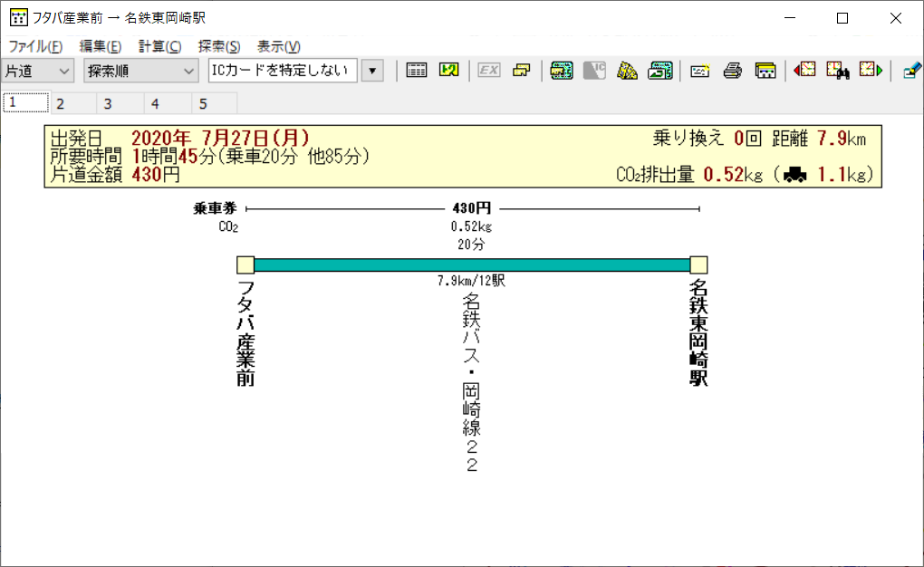924x567 pixels.
Task: Click the yellow coupon tickets fan icon
Action: pos(627,71)
